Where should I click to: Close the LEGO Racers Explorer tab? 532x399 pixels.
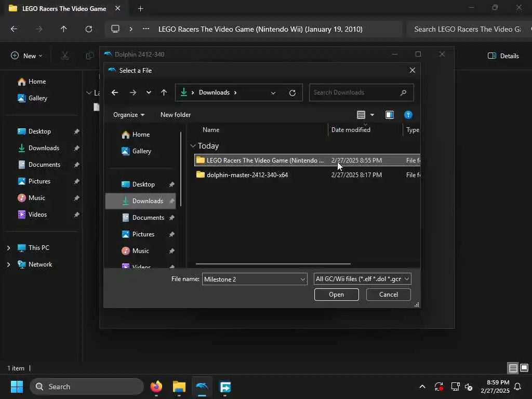pyautogui.click(x=118, y=8)
